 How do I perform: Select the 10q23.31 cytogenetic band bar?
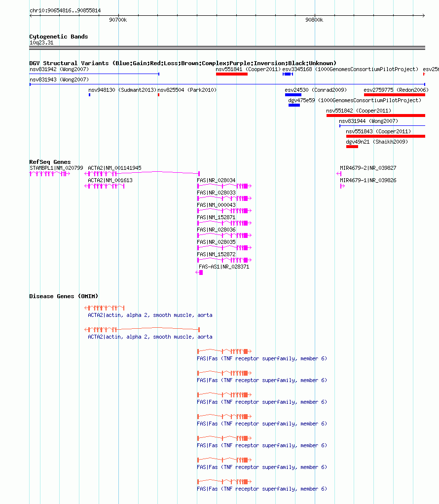coord(227,48)
